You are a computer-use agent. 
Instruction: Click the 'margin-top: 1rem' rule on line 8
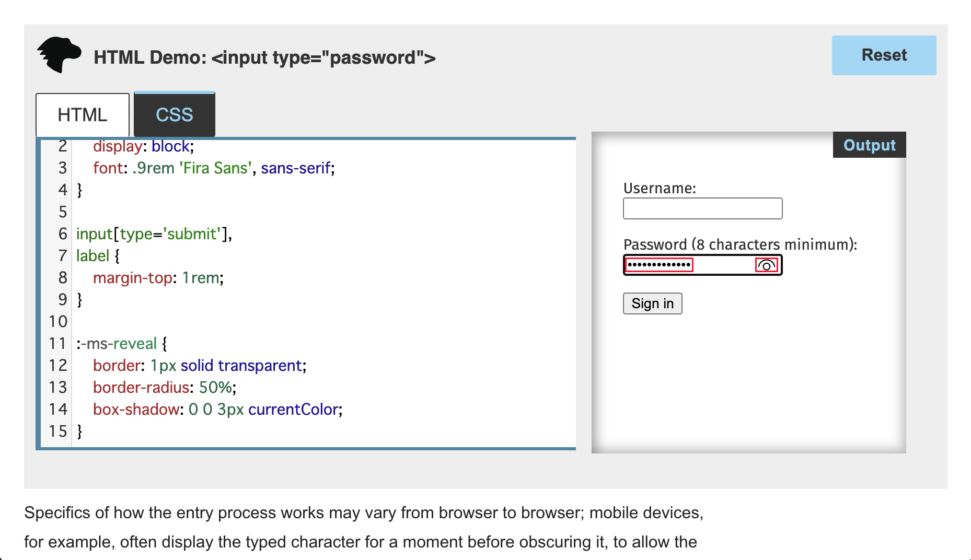coord(157,277)
